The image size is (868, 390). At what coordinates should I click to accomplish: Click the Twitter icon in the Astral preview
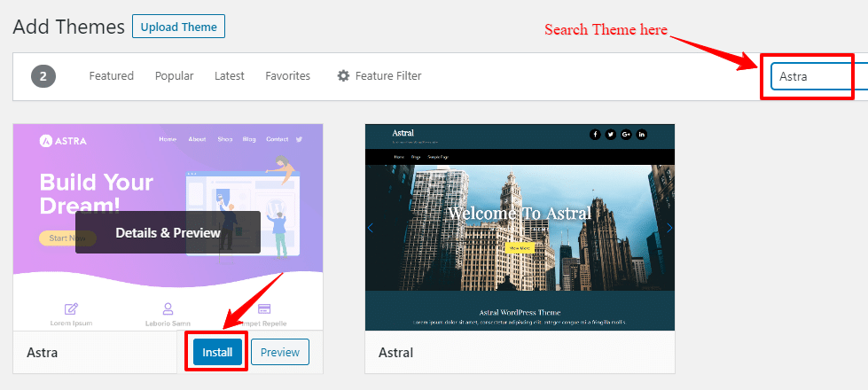pyautogui.click(x=611, y=135)
